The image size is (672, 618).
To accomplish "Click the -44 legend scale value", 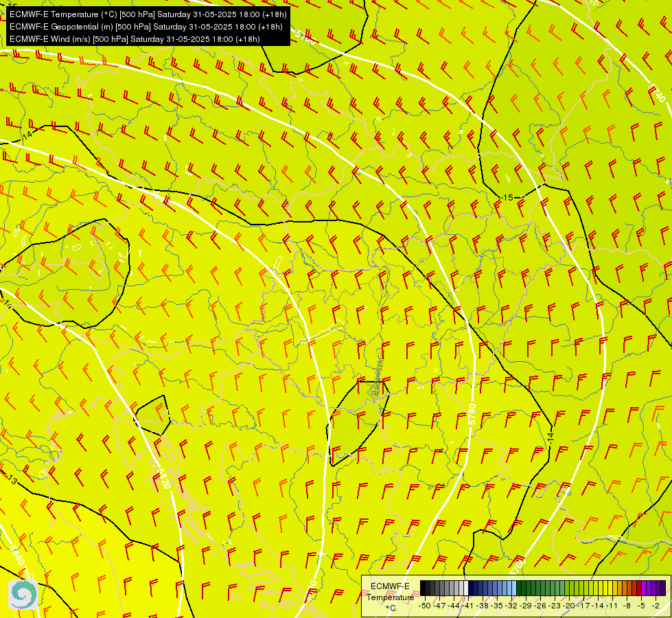I will pyautogui.click(x=454, y=606).
